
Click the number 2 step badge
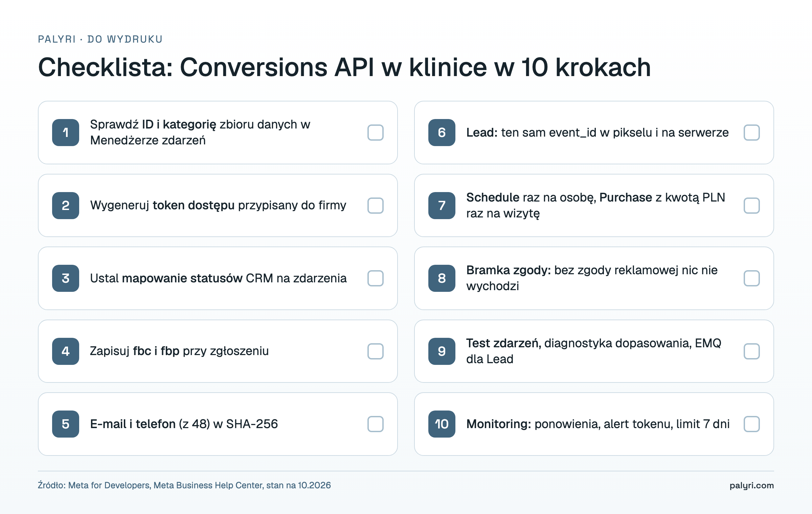(66, 206)
